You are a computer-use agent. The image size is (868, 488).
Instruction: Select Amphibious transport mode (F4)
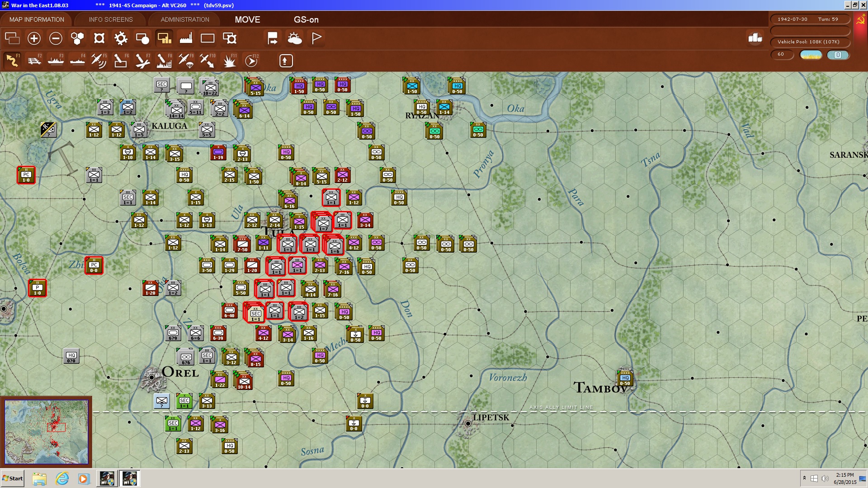(77, 61)
